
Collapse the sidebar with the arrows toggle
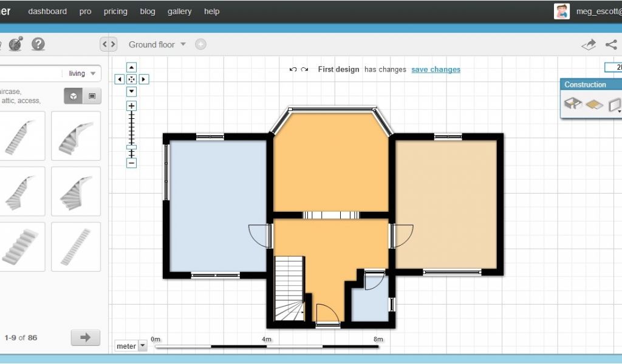(108, 44)
